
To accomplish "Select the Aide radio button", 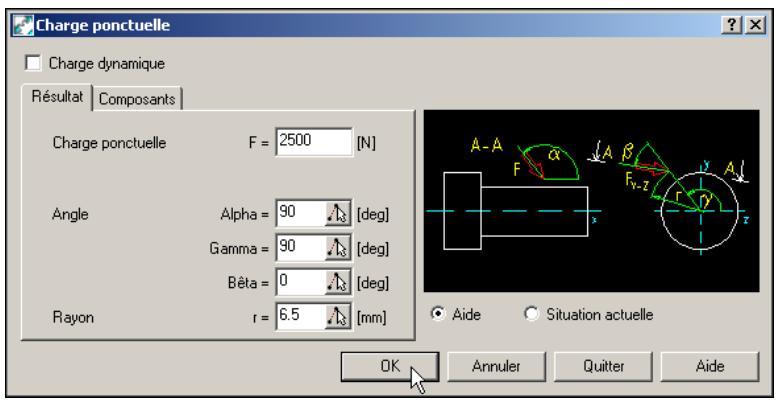I will coord(437,314).
